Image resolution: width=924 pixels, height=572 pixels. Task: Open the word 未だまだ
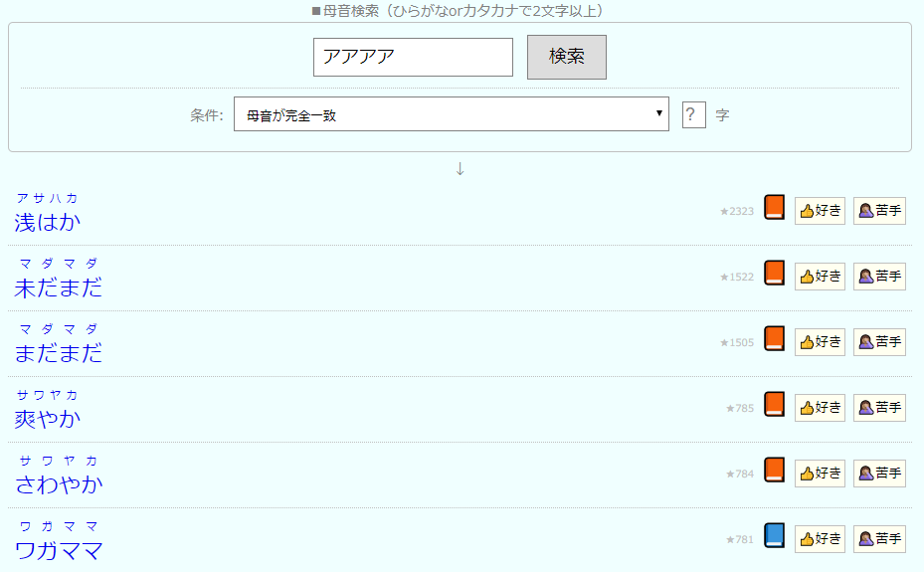click(x=59, y=288)
